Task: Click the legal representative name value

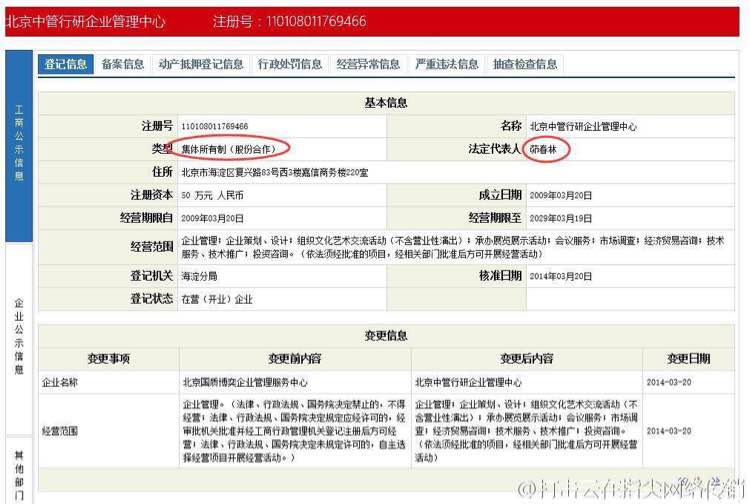Action: point(543,149)
